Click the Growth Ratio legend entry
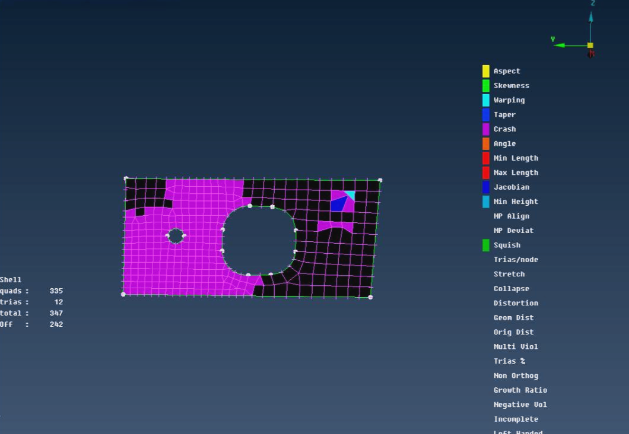Screen dimensions: 629x434 pos(520,390)
